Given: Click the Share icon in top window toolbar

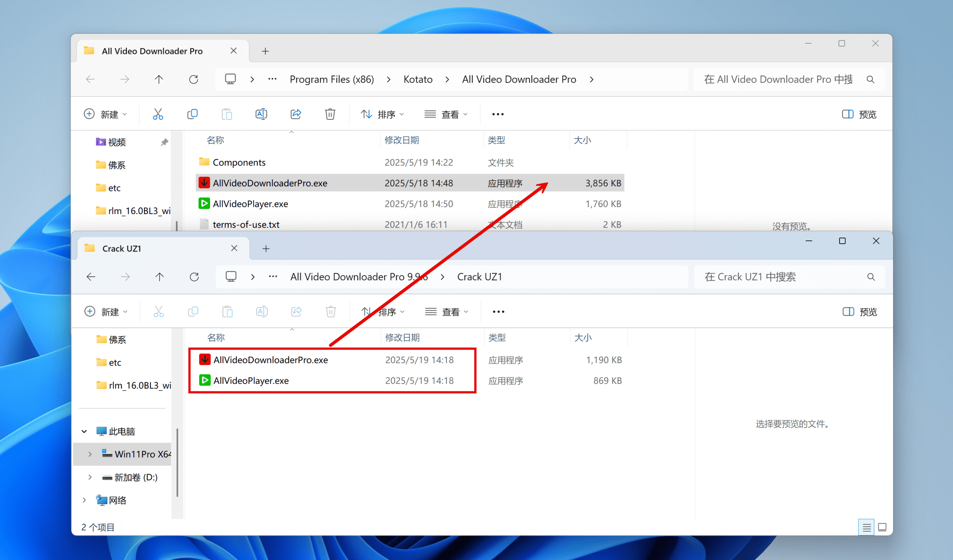Looking at the screenshot, I should tap(295, 114).
